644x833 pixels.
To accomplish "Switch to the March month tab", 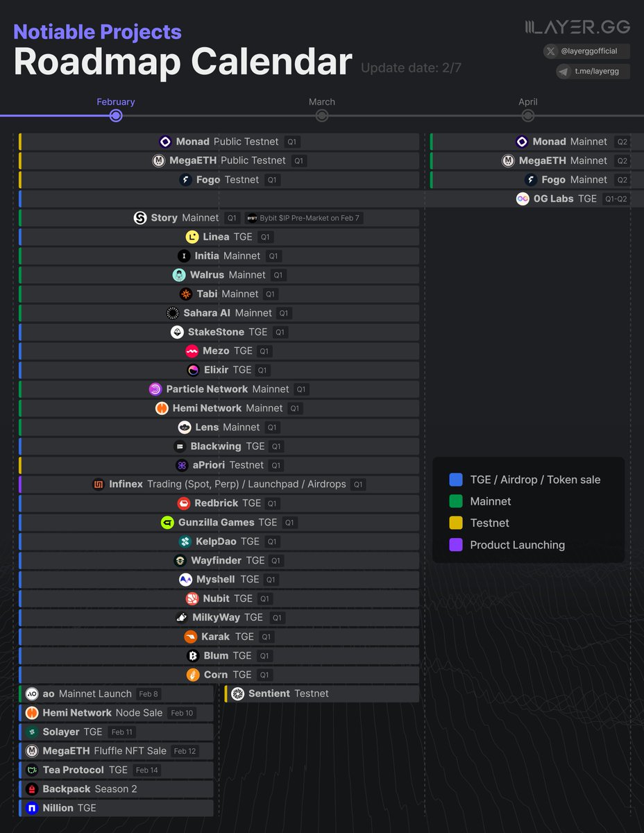I will tap(321, 101).
